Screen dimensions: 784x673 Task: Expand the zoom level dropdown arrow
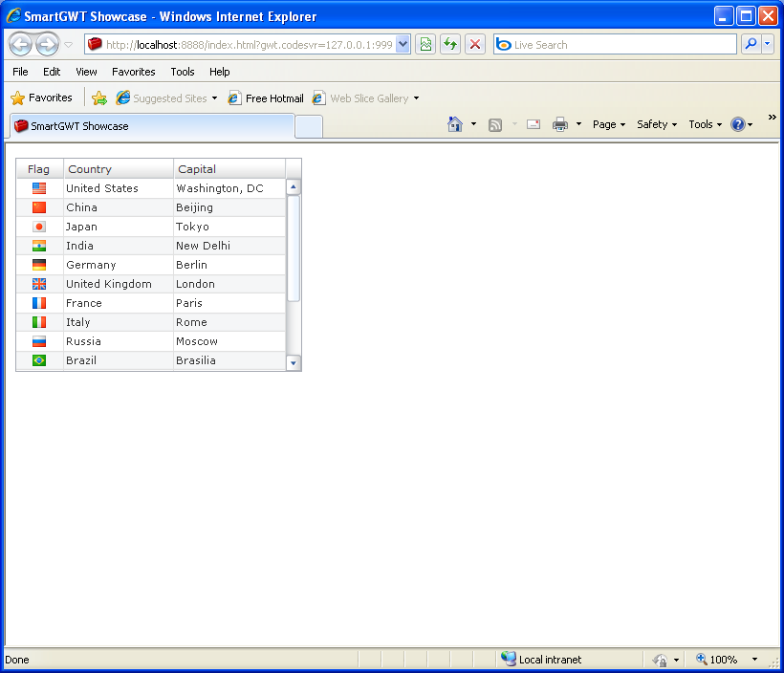pos(754,660)
